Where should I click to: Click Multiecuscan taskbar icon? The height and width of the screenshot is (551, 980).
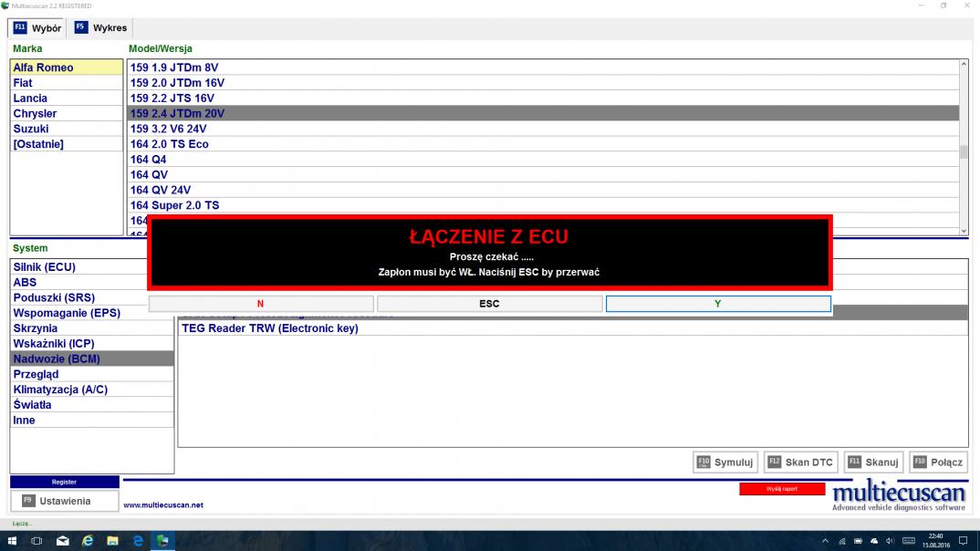(163, 541)
